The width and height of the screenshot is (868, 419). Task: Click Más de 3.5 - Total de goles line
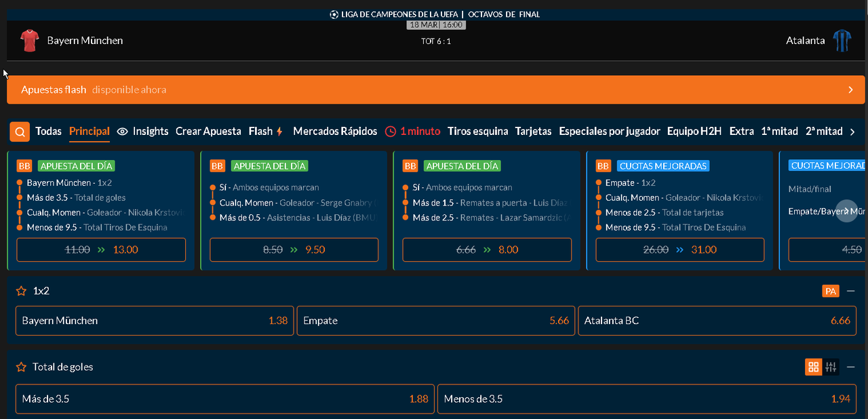[76, 198]
